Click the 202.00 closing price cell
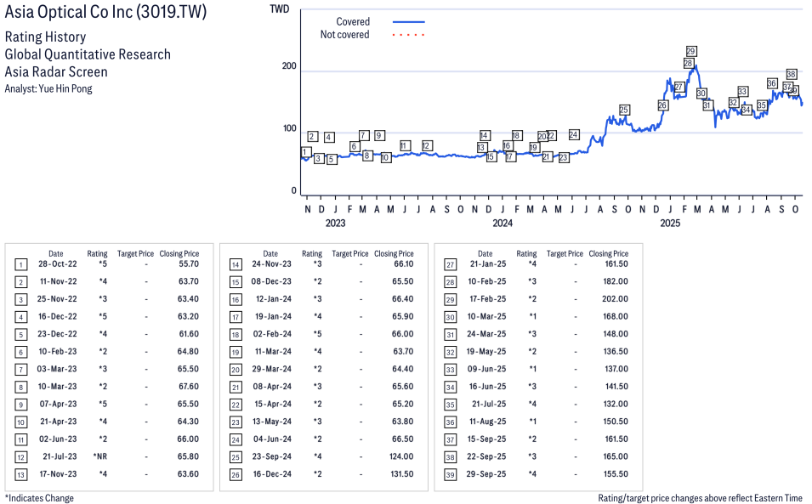812x504 pixels. (x=615, y=298)
